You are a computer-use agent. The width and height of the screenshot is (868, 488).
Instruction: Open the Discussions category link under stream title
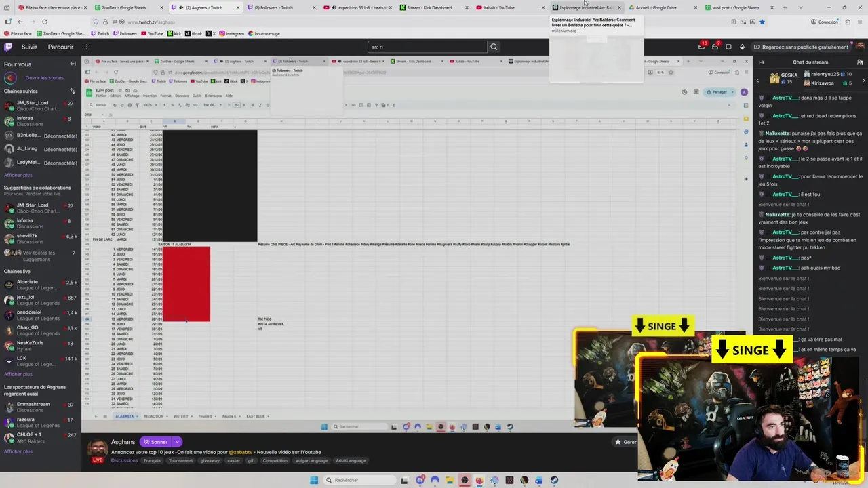(x=124, y=460)
